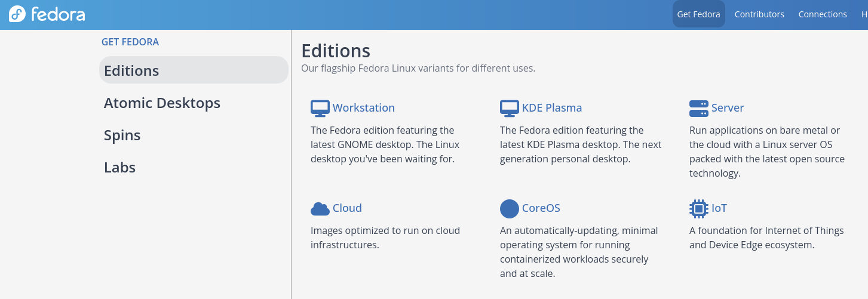868x299 pixels.
Task: Click the Fedora logo in header
Action: (x=47, y=14)
